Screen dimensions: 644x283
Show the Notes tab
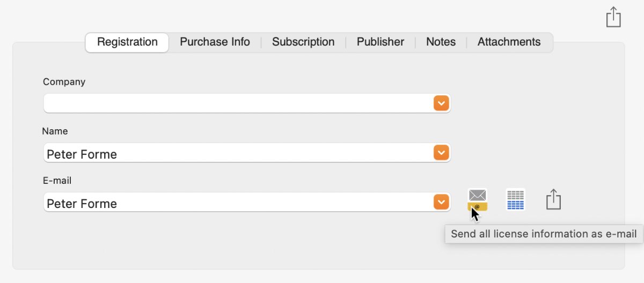click(x=441, y=42)
